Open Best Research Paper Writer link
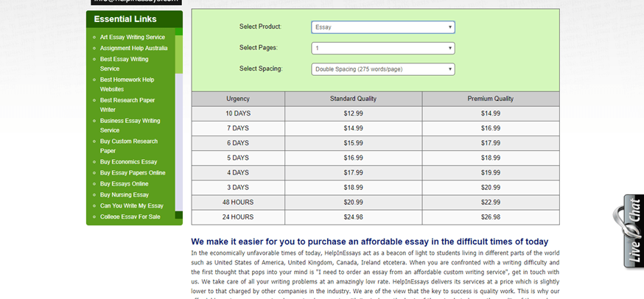This screenshot has width=644, height=299. (127, 105)
